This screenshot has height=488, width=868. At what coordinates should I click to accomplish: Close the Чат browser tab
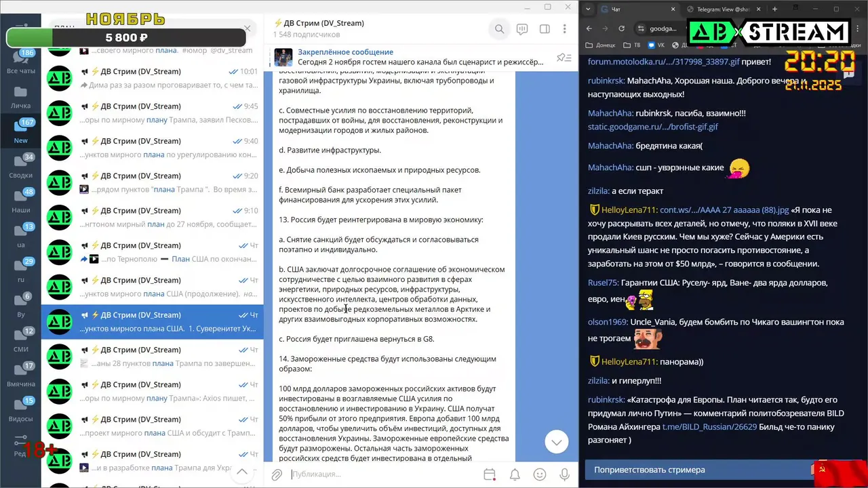click(x=674, y=9)
